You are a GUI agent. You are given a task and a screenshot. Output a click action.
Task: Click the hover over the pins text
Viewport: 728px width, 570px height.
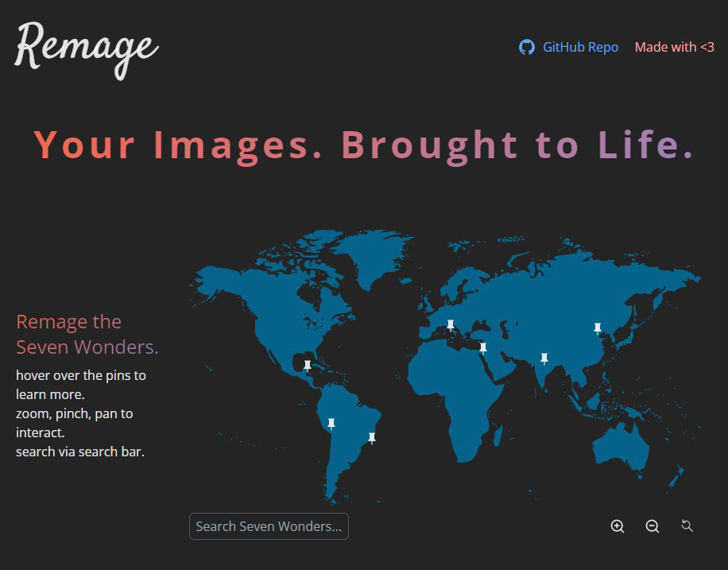[x=81, y=385]
